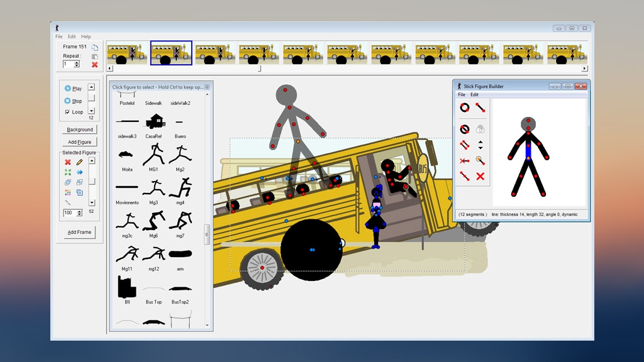Image resolution: width=644 pixels, height=362 pixels.
Task: Click the toggle segment kind circle icon
Action: tap(465, 129)
